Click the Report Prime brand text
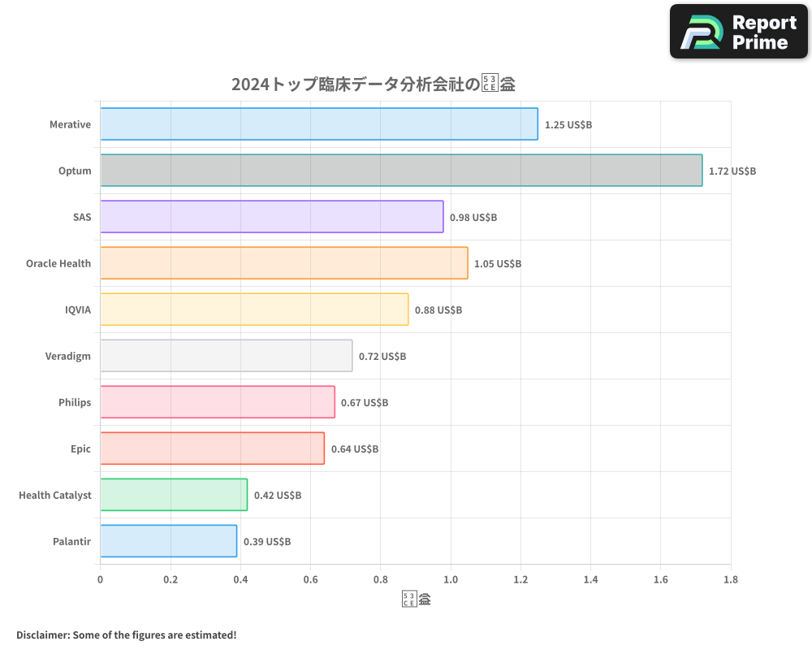Image resolution: width=812 pixels, height=650 pixels. click(763, 32)
